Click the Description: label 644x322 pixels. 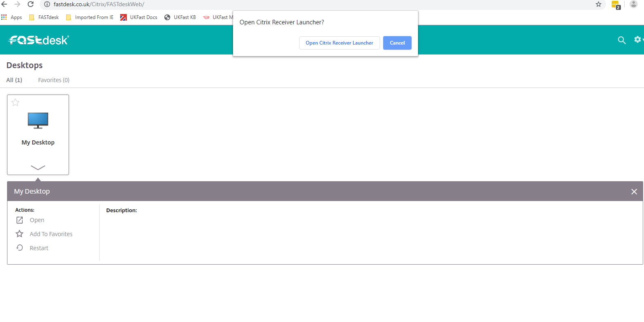[121, 211]
